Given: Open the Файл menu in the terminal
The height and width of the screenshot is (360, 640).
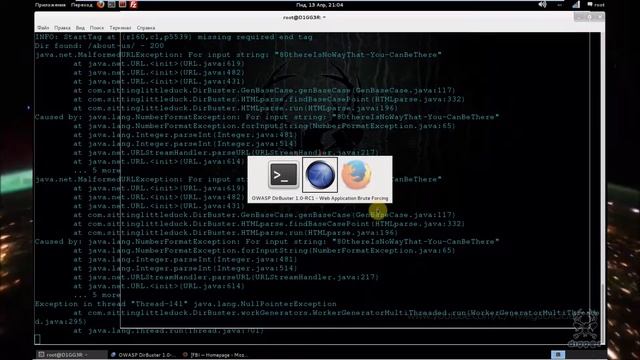Looking at the screenshot, I should (x=43, y=28).
